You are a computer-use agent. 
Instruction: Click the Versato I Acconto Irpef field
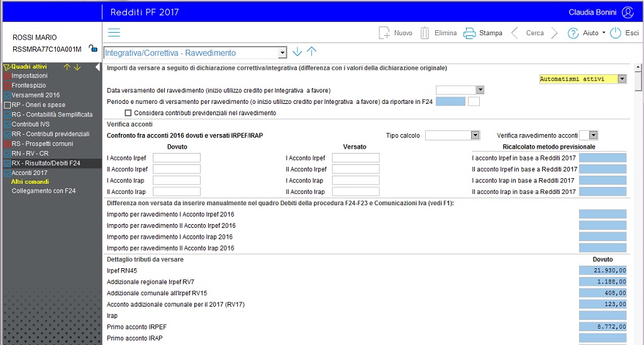click(x=356, y=158)
